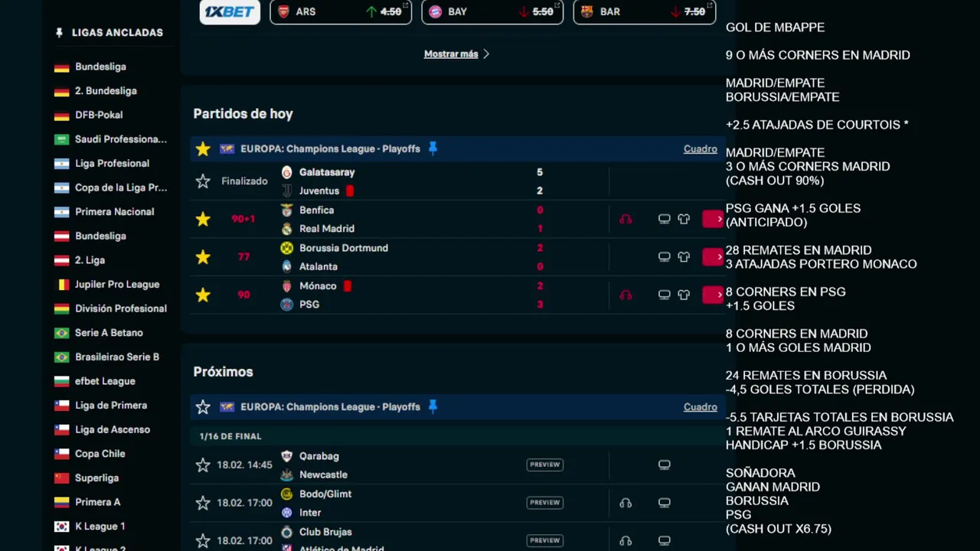Select the BAY 5.50 odds box
Viewport: 980px width, 551px height.
pos(492,11)
